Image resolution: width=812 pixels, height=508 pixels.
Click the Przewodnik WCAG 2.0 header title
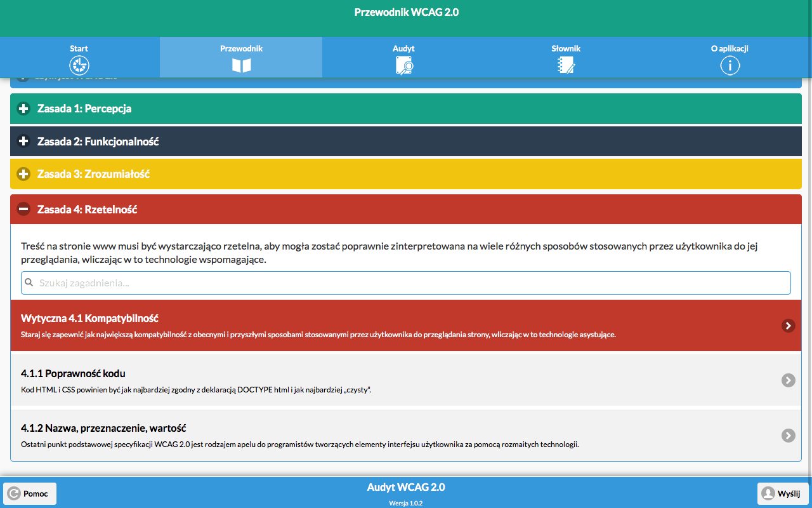(406, 12)
